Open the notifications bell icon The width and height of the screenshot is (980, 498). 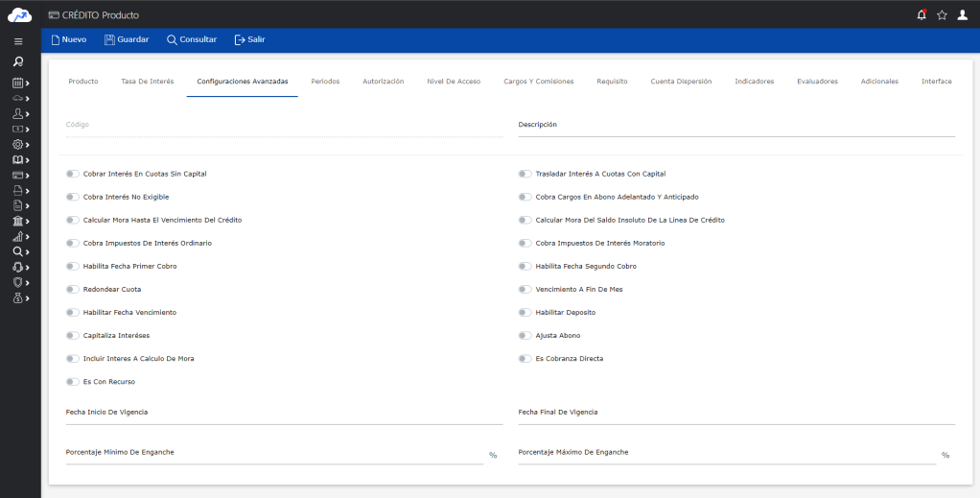pyautogui.click(x=922, y=14)
